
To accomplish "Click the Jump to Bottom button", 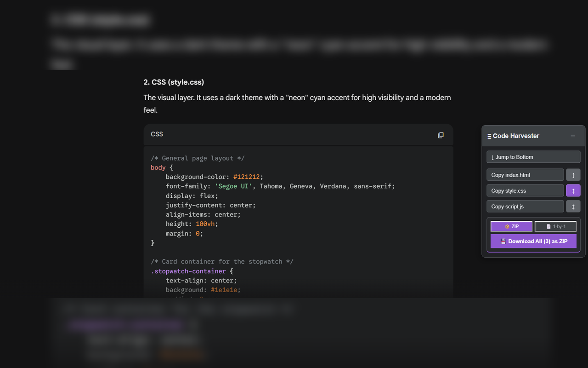I will 533,157.
